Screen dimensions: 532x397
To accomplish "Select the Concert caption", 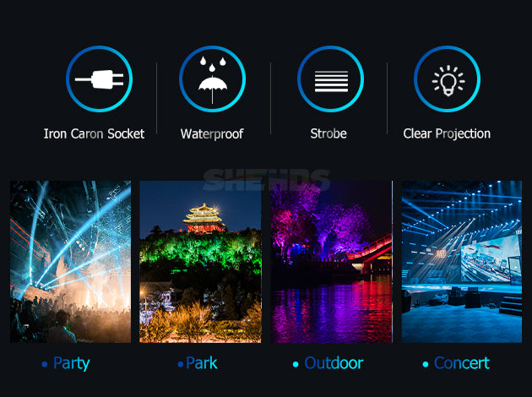I will tap(462, 363).
